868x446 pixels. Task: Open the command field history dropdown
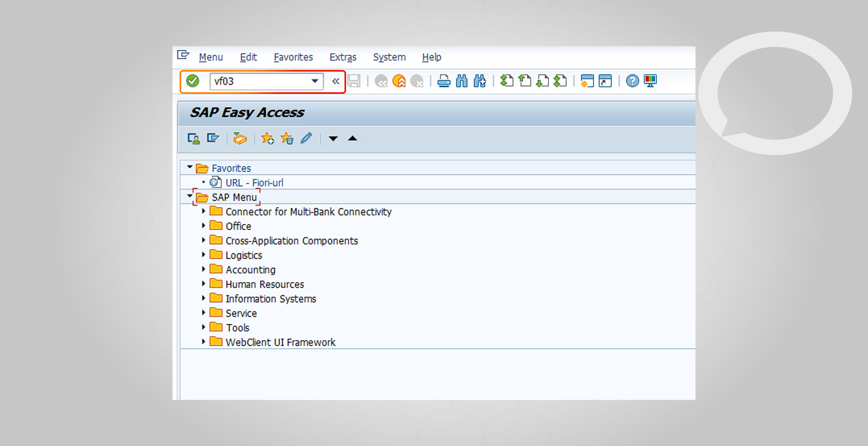(315, 81)
